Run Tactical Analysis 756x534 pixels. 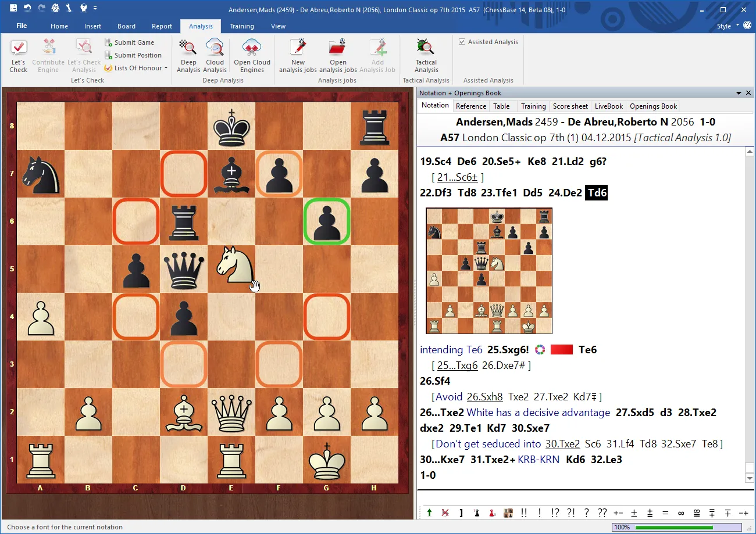[426, 56]
